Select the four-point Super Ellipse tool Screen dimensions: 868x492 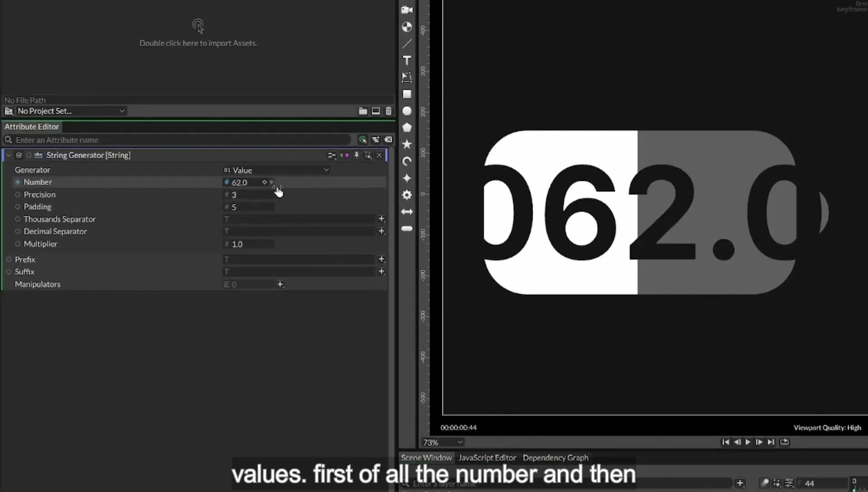[407, 178]
